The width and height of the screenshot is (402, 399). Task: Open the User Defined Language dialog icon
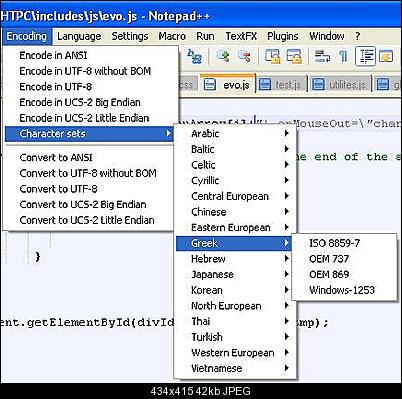pyautogui.click(x=386, y=56)
